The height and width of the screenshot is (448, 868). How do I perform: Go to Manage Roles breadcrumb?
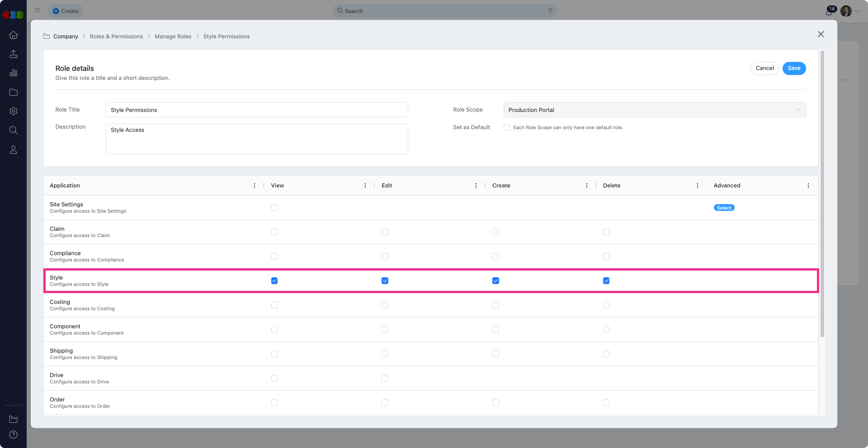coord(173,37)
